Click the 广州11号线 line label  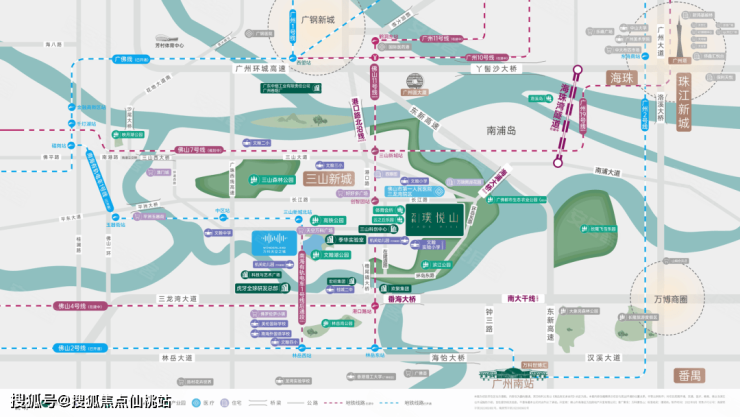[x=441, y=39]
